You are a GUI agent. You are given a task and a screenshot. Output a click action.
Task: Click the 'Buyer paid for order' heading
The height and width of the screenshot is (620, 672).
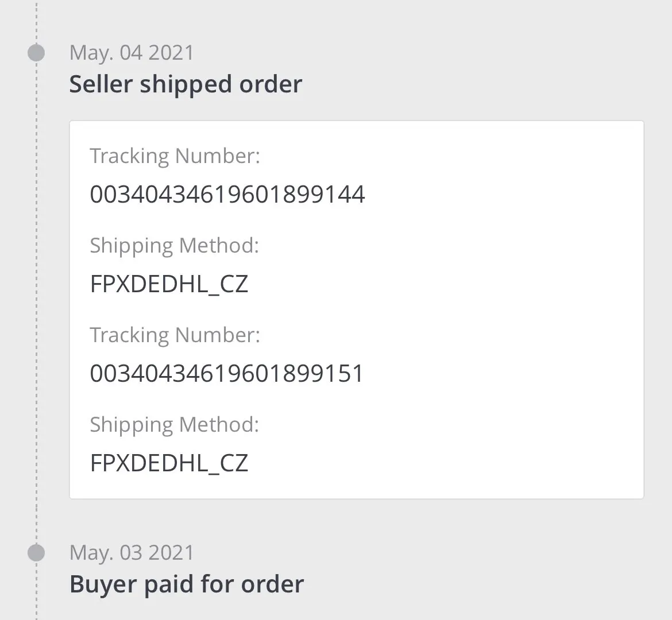[187, 584]
